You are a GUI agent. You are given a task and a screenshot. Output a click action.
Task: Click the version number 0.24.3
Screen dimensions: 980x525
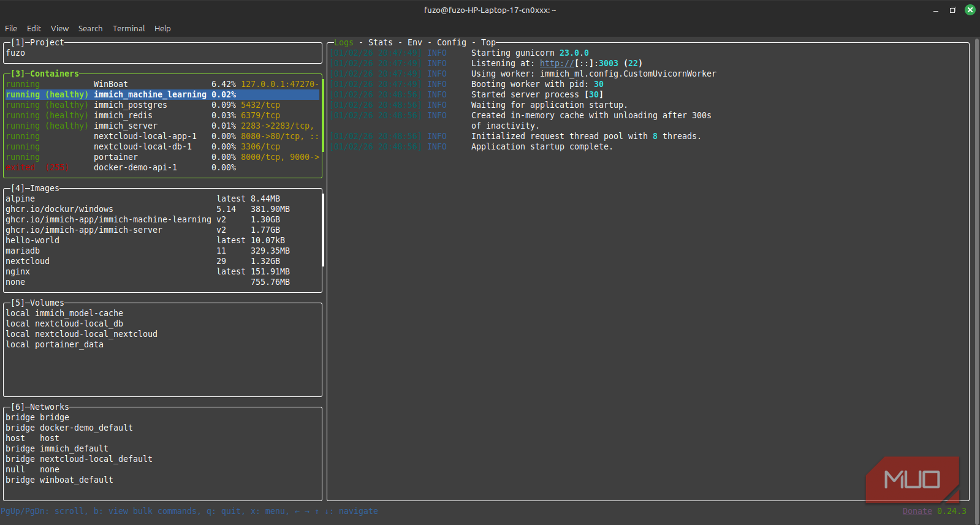point(951,511)
